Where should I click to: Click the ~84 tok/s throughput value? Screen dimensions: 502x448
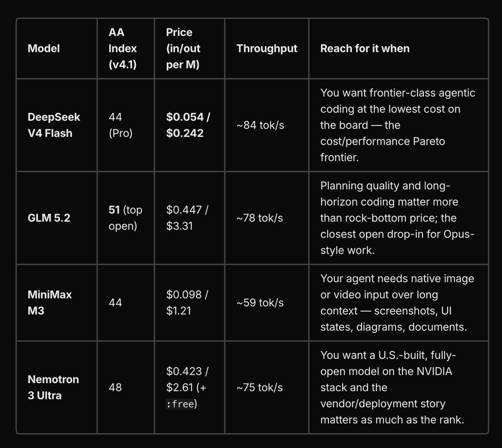click(x=260, y=125)
